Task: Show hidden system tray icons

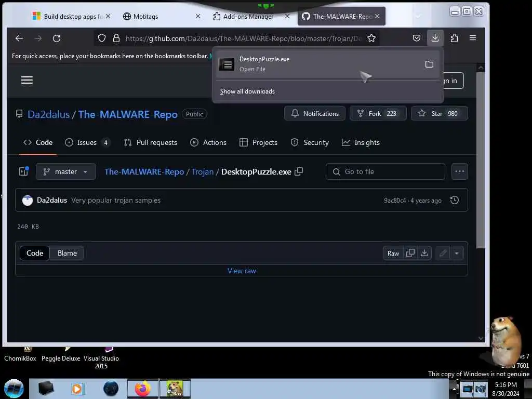Action: 454,389
